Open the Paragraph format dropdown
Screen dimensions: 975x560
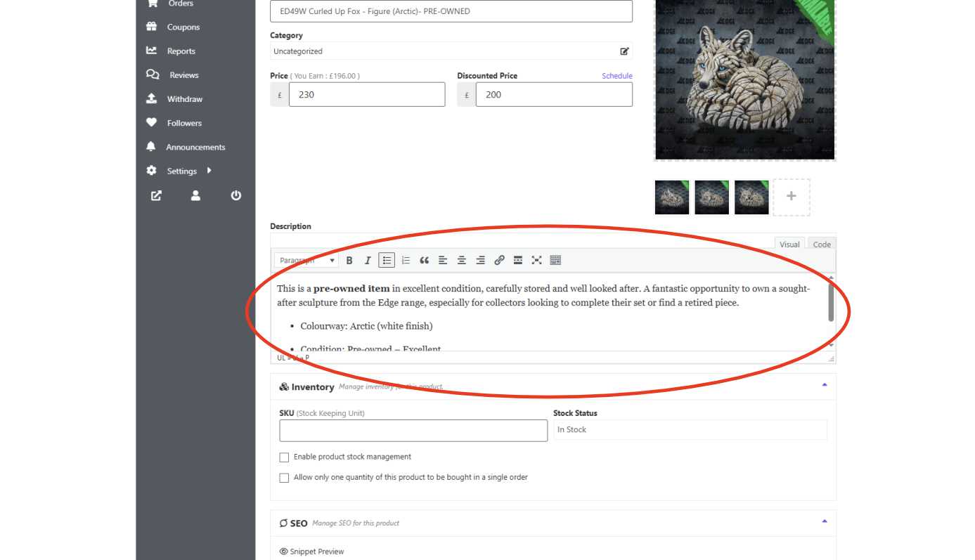[306, 261]
